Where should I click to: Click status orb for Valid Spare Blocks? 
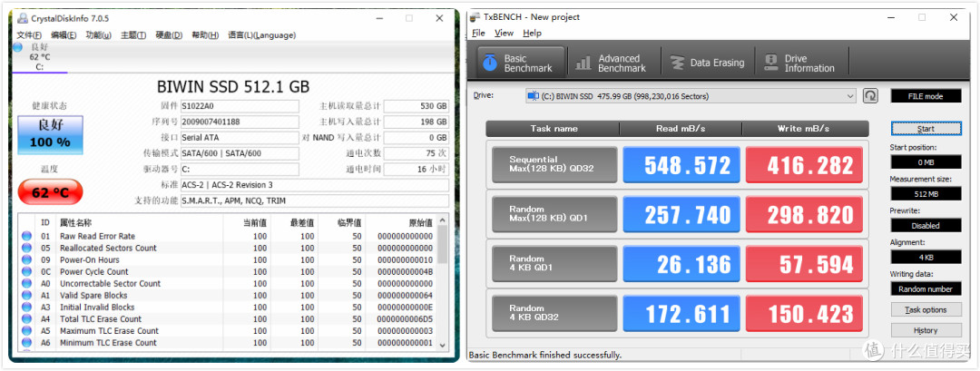[27, 296]
